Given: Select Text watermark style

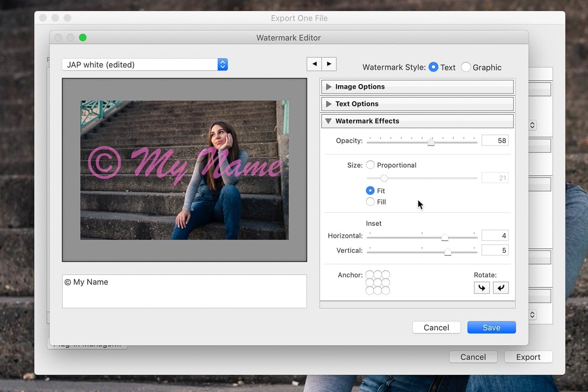Looking at the screenshot, I should (433, 67).
